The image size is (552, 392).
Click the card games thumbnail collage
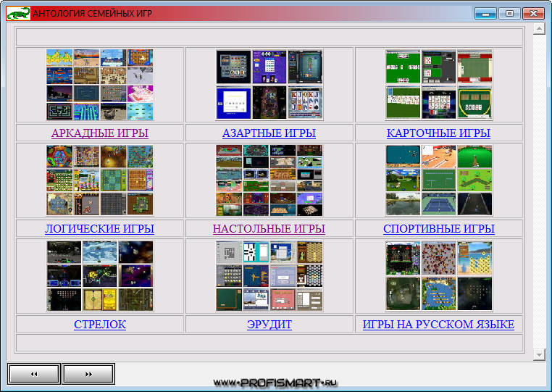pyautogui.click(x=439, y=85)
